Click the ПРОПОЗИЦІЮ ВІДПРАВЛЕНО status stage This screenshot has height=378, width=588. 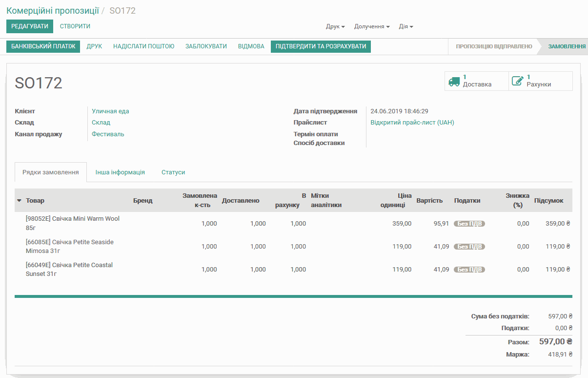tap(494, 46)
